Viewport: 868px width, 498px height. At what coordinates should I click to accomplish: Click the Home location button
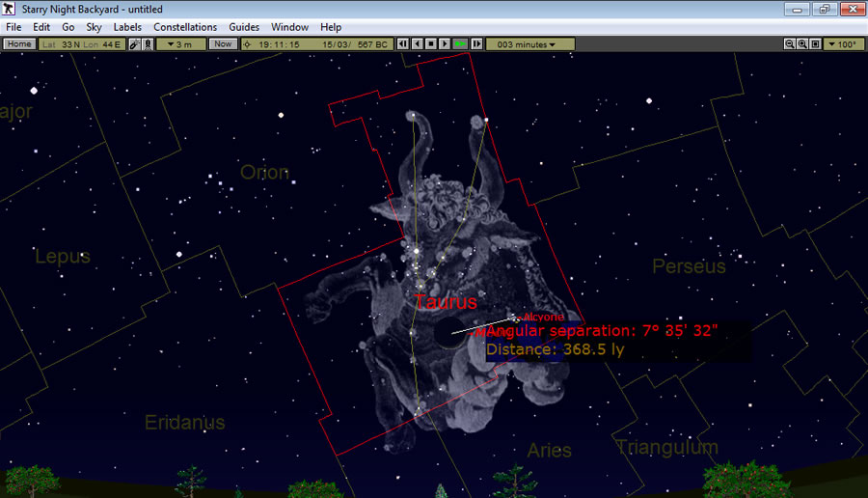[19, 44]
